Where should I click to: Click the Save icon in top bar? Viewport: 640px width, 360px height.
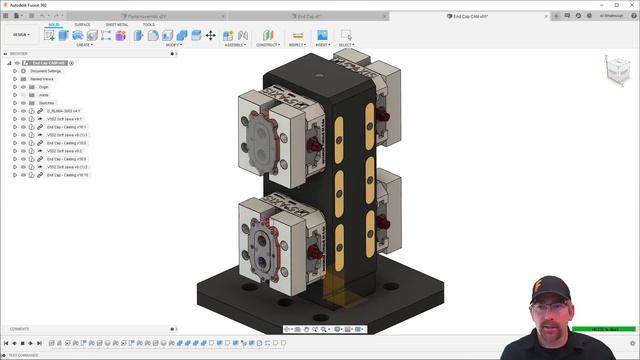point(31,16)
